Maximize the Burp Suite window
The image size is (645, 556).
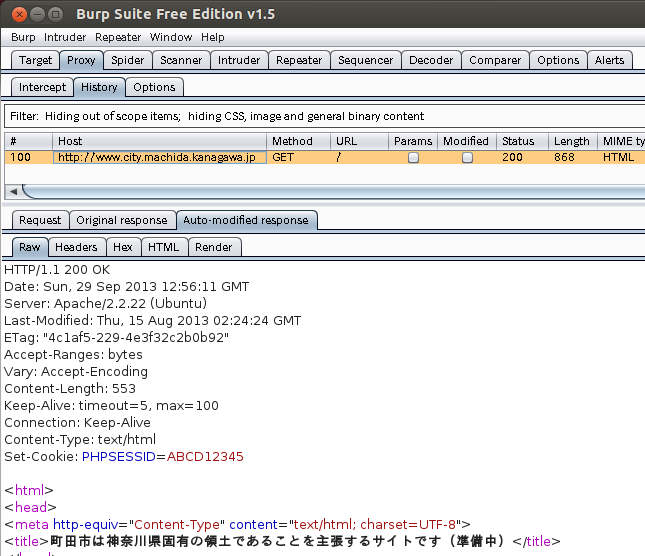(55, 14)
